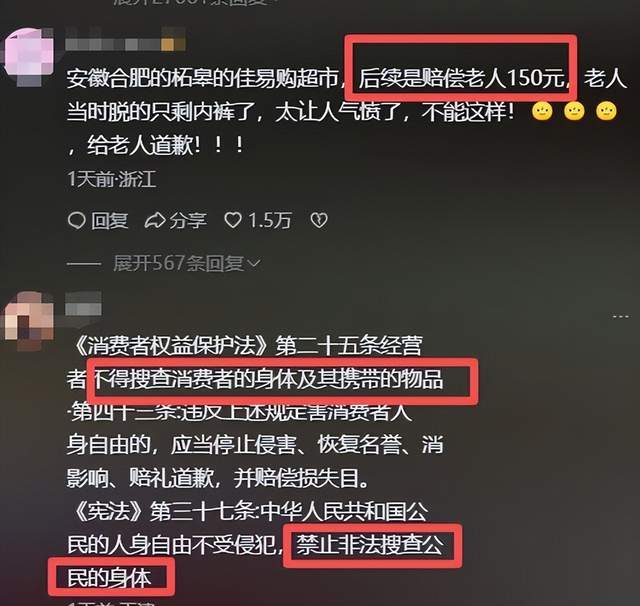
Task: Open the first commenter's avatar
Action: point(29,55)
